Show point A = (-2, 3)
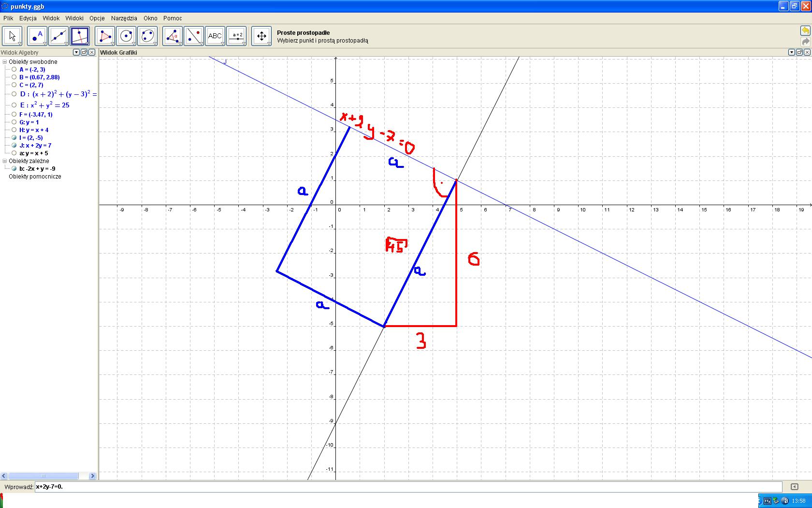The width and height of the screenshot is (812, 508). 14,69
